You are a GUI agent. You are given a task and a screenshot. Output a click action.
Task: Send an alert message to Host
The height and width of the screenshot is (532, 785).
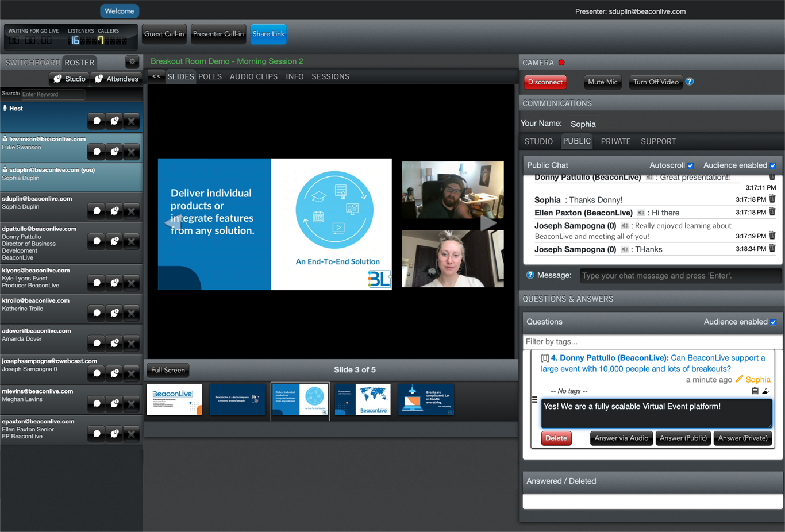click(114, 121)
